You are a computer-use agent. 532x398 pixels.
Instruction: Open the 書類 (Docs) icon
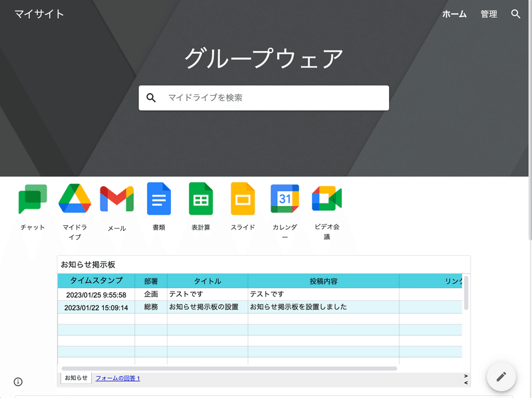click(x=158, y=199)
